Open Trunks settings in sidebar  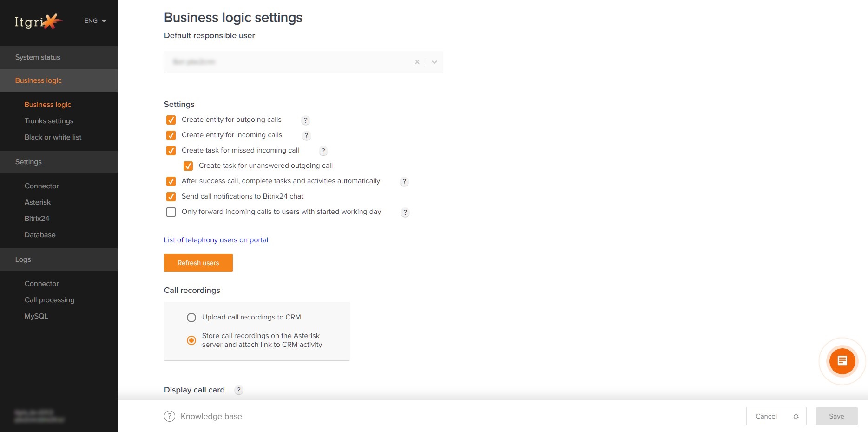[x=49, y=121]
